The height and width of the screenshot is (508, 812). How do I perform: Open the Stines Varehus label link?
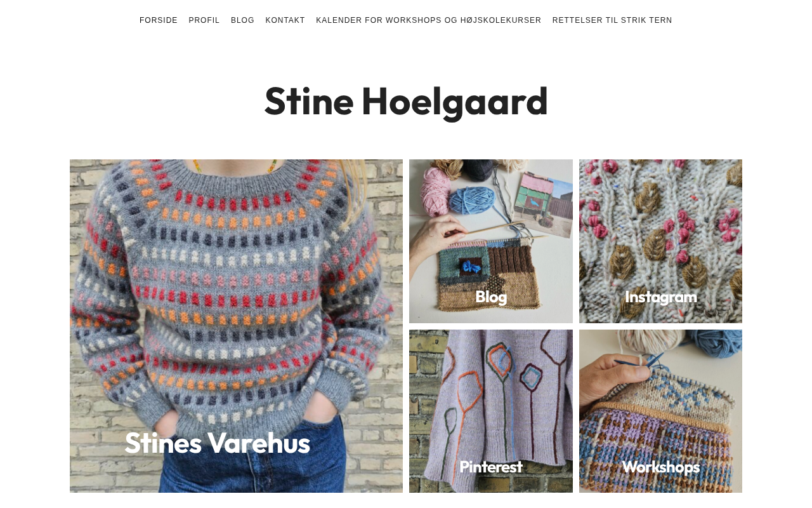[217, 443]
